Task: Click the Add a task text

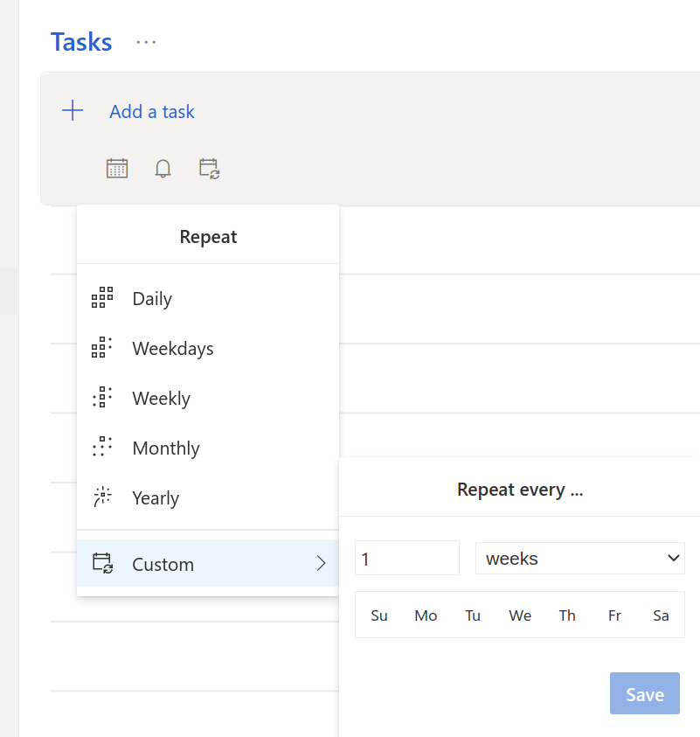Action: coord(152,112)
